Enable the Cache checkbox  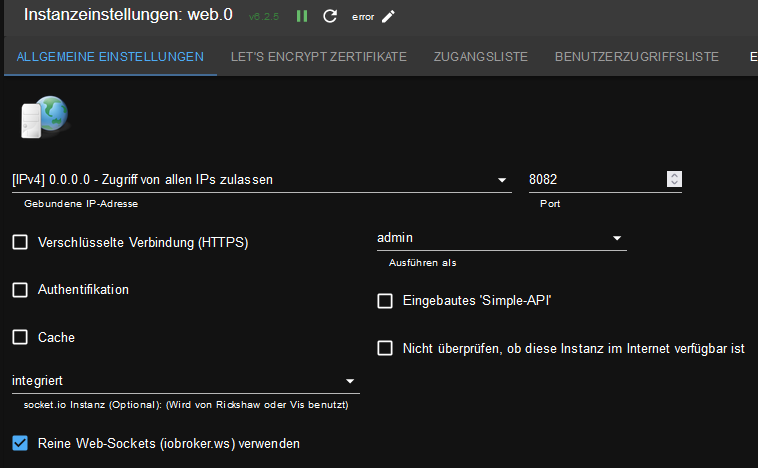pyautogui.click(x=20, y=337)
